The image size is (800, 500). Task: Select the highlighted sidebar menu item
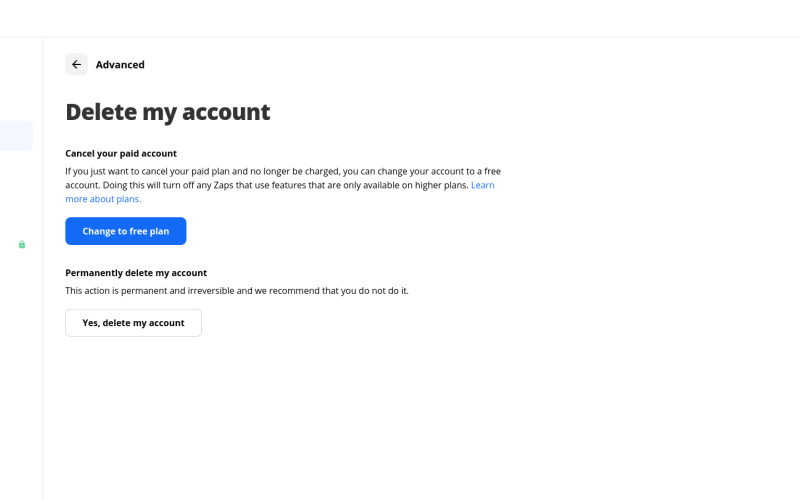click(x=16, y=136)
